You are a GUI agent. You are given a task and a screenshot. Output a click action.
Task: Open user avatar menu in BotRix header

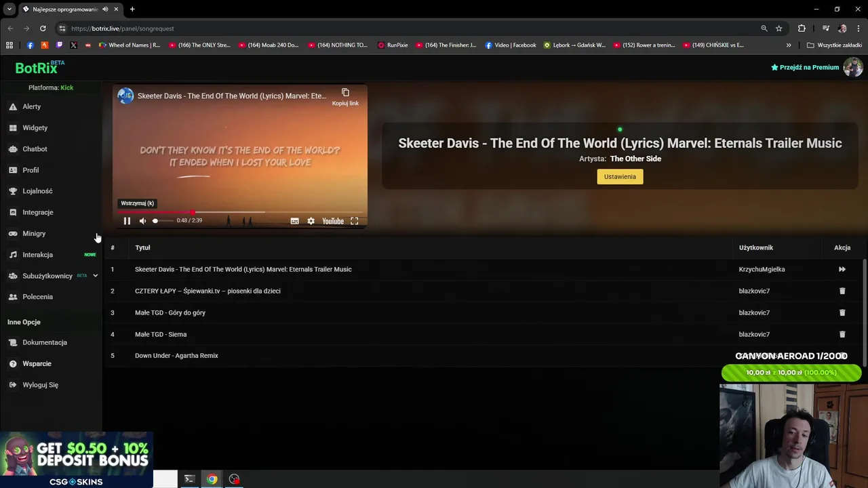[x=852, y=67]
